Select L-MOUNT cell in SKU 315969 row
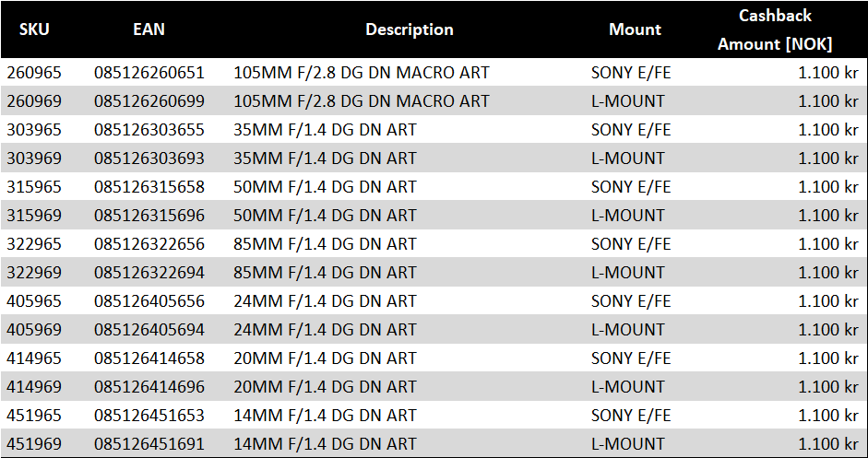This screenshot has width=868, height=458. point(628,216)
